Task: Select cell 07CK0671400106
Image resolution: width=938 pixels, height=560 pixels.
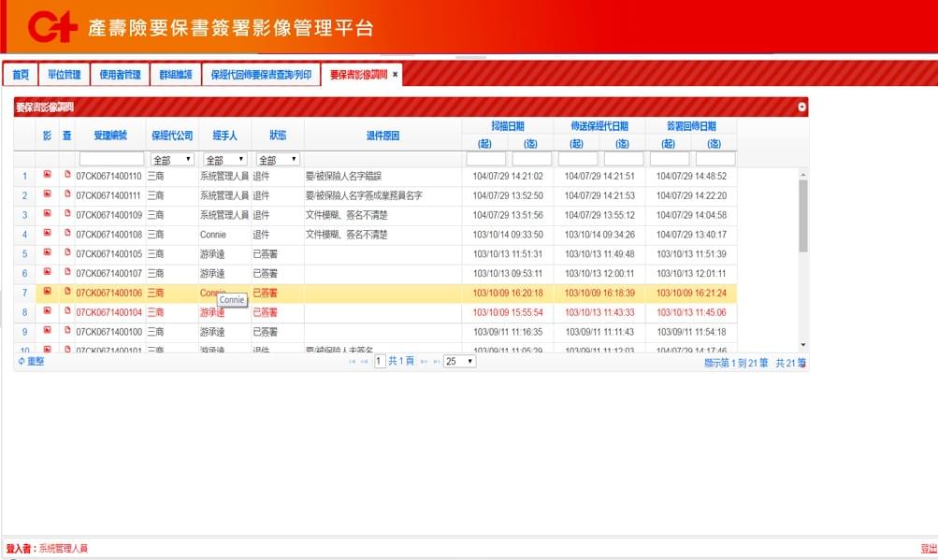Action: (108, 294)
